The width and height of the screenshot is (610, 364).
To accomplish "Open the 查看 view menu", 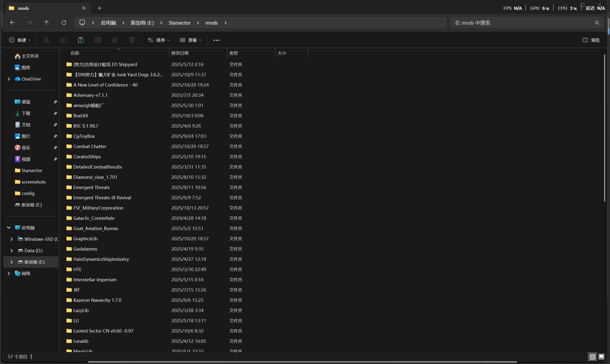I will pyautogui.click(x=190, y=40).
